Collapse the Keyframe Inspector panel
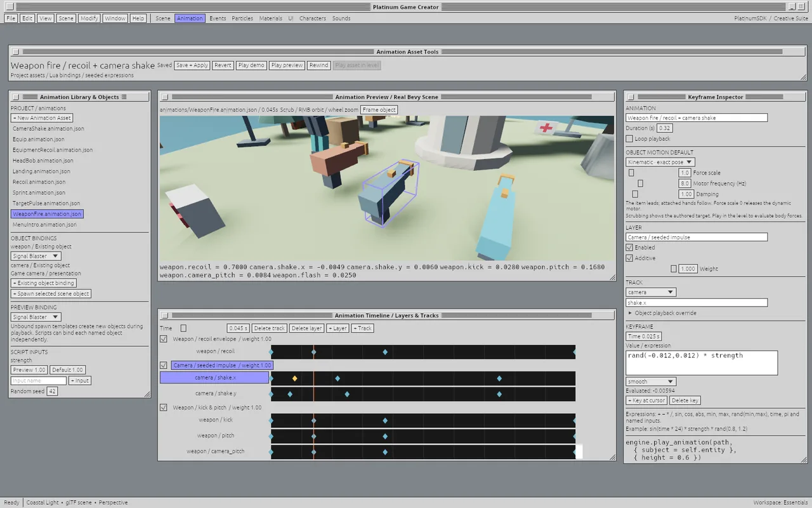 point(631,97)
